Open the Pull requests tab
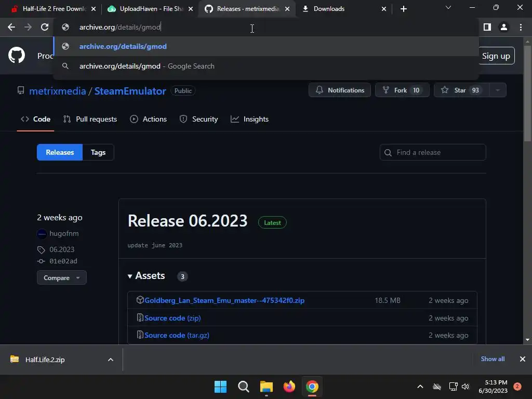The image size is (532, 399). [90, 119]
